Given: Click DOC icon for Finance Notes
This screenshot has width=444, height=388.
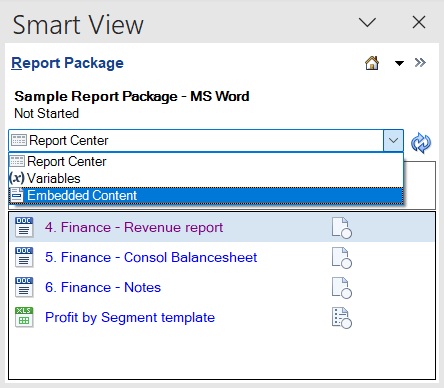Looking at the screenshot, I should (24, 287).
